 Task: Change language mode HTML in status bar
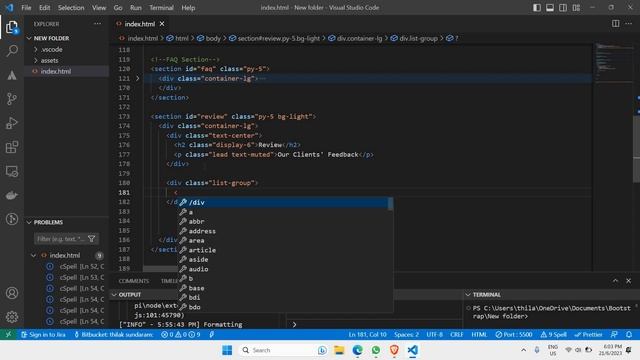[x=479, y=334]
